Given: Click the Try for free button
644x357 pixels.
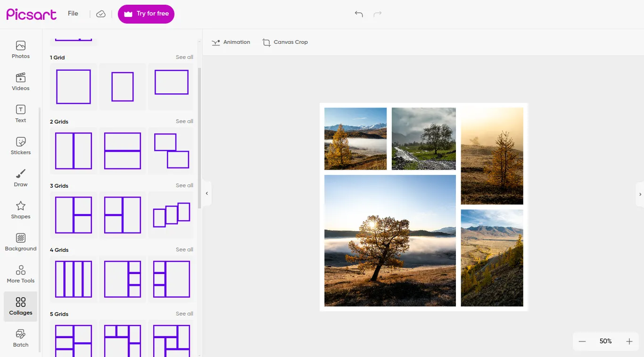Looking at the screenshot, I should (146, 14).
